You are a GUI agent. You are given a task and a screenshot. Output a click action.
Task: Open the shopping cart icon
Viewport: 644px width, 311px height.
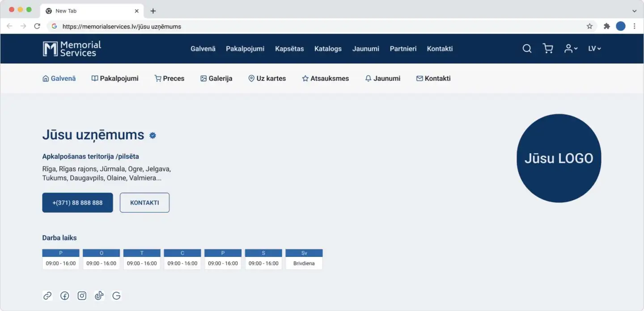pyautogui.click(x=548, y=49)
